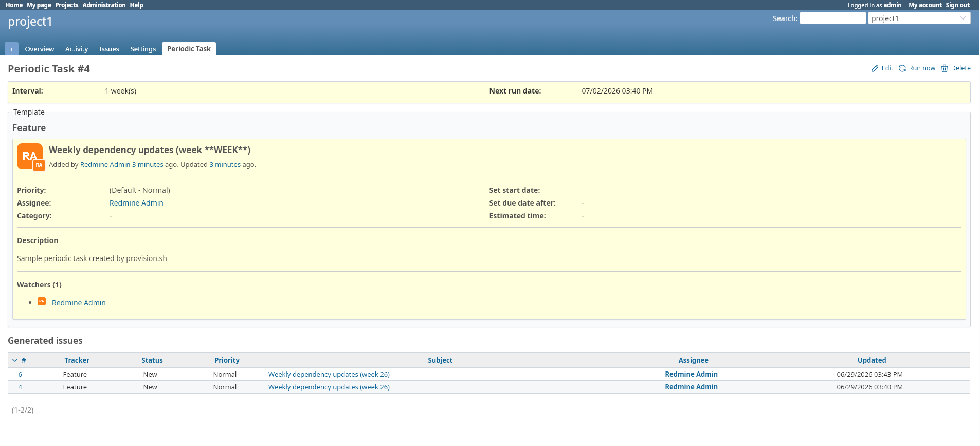Click the Run now refresh icon

pyautogui.click(x=902, y=68)
